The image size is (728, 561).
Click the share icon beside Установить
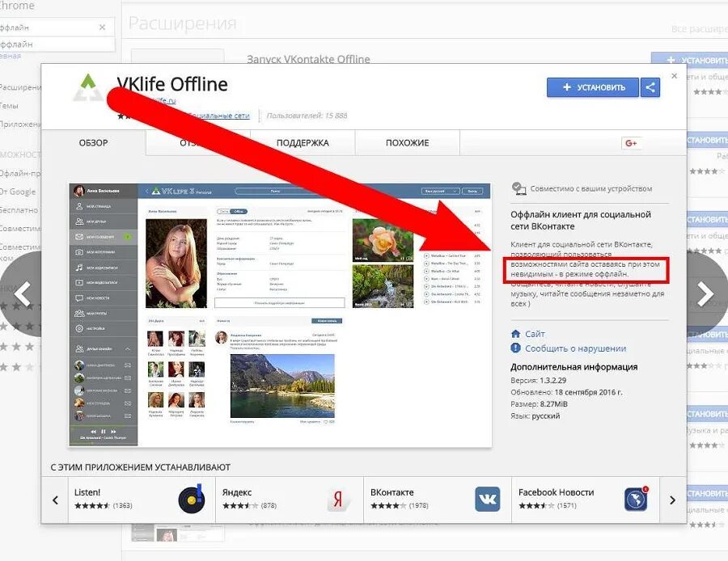click(650, 87)
